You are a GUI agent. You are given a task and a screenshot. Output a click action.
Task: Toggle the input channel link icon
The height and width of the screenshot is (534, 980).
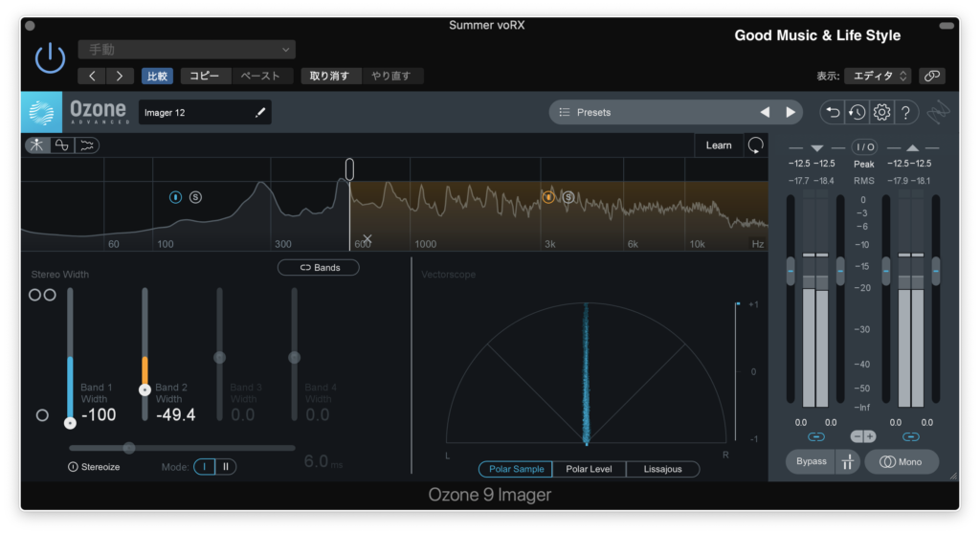815,436
